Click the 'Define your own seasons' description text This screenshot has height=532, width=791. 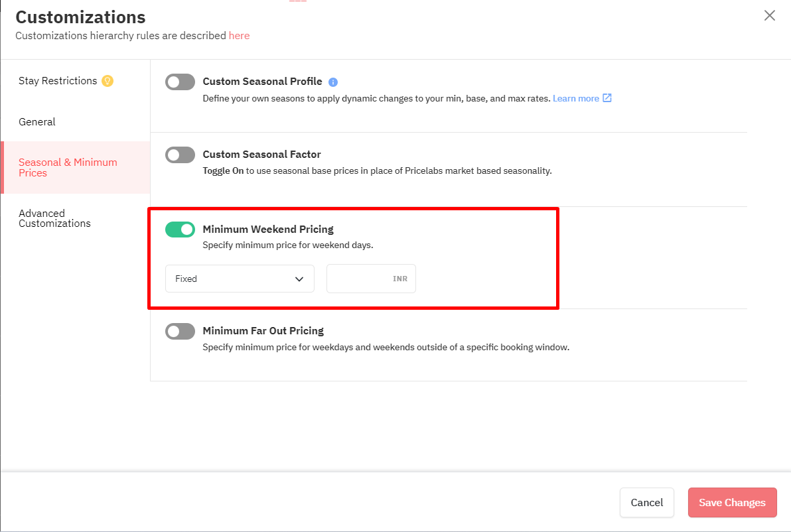(376, 98)
